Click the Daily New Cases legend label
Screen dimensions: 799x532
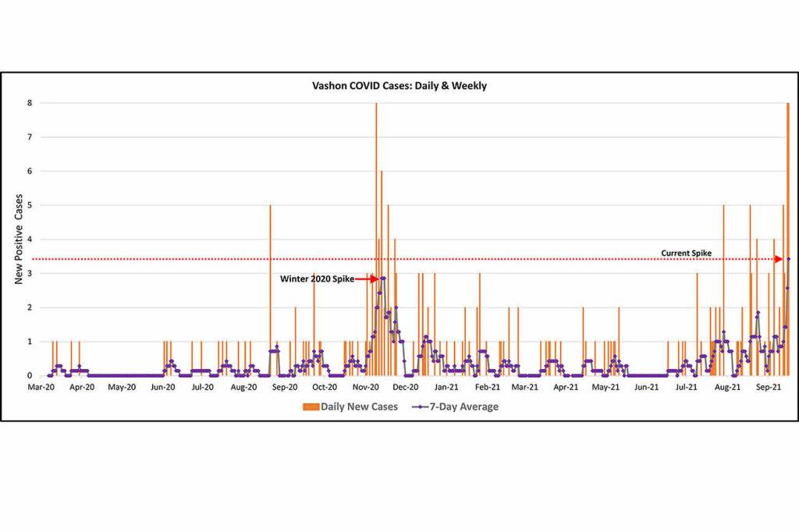pyautogui.click(x=359, y=406)
